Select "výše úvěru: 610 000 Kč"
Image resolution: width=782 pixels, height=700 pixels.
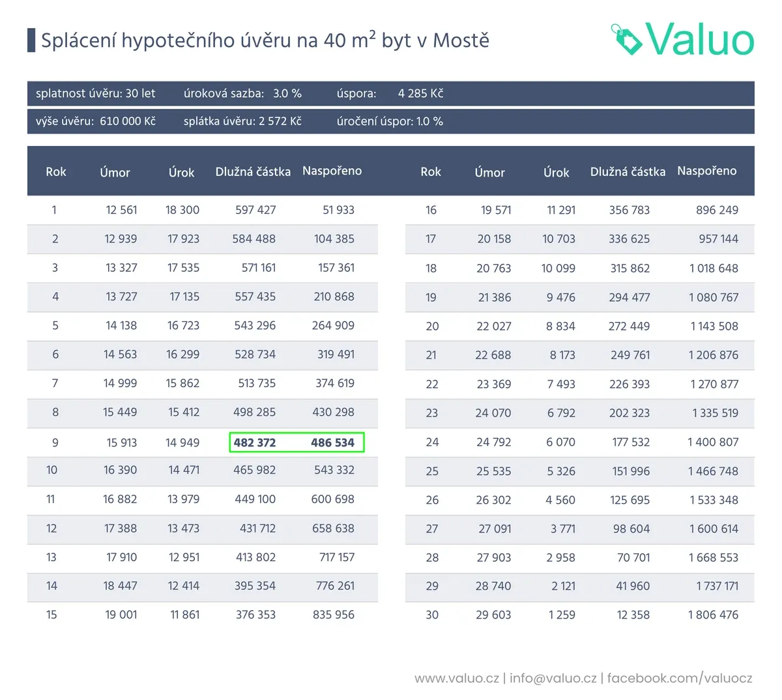coord(96,121)
